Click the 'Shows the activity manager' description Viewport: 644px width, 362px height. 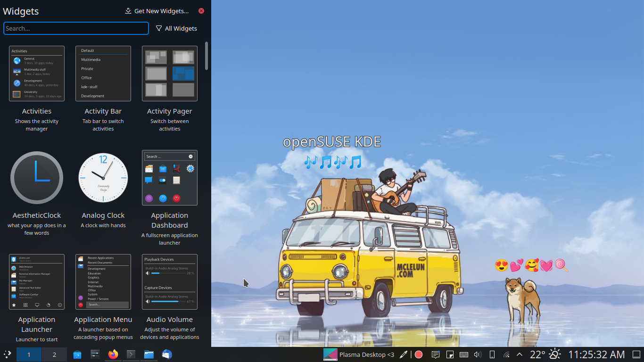pyautogui.click(x=37, y=125)
